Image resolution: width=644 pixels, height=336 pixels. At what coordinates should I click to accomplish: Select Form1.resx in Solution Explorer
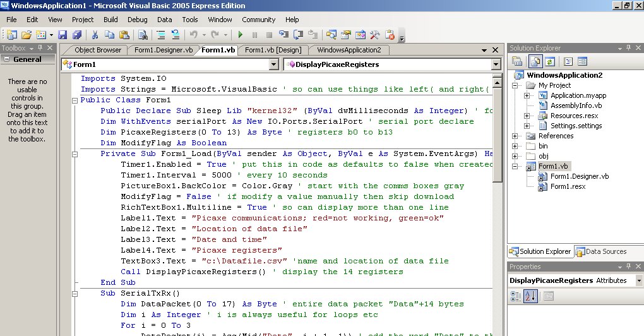click(568, 186)
